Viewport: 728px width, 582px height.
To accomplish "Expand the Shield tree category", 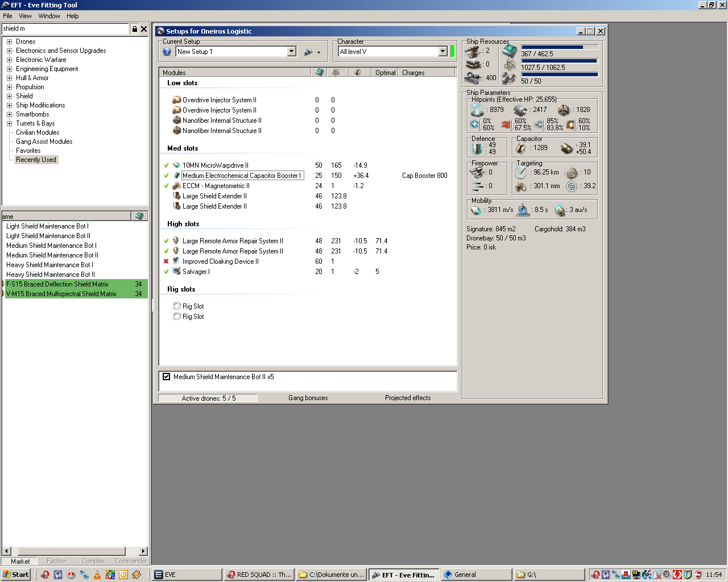I will pyautogui.click(x=9, y=96).
